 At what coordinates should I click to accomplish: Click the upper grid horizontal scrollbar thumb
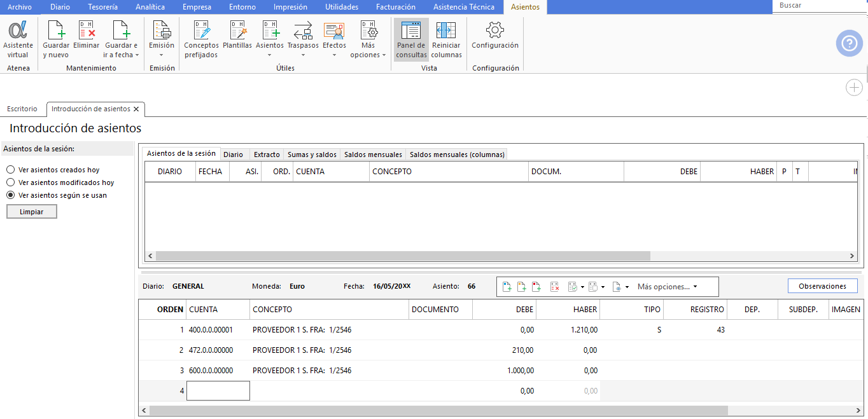[403, 256]
